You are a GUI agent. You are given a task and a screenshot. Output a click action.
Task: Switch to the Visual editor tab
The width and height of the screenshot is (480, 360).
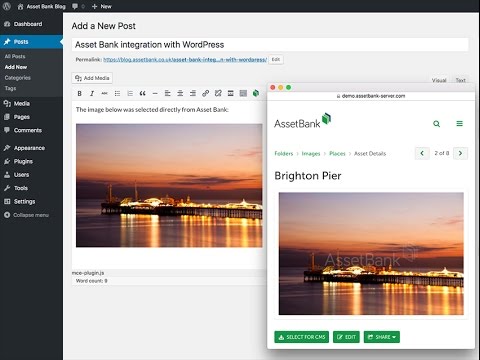pos(439,80)
